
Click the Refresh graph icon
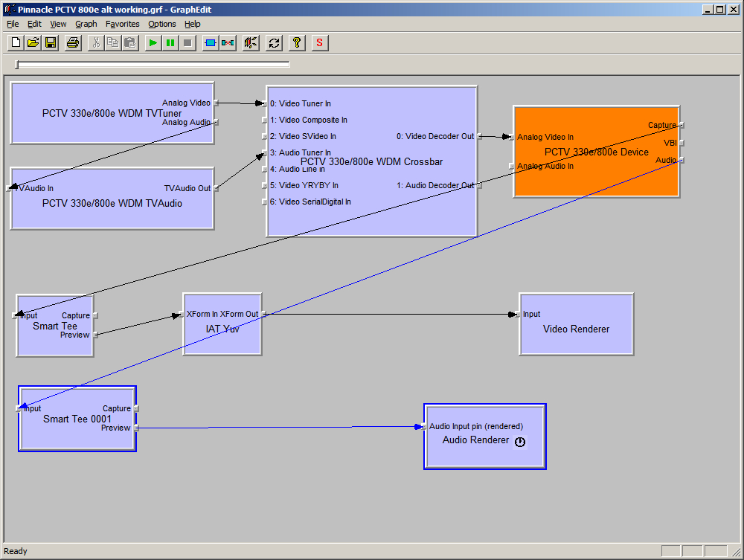click(x=274, y=42)
